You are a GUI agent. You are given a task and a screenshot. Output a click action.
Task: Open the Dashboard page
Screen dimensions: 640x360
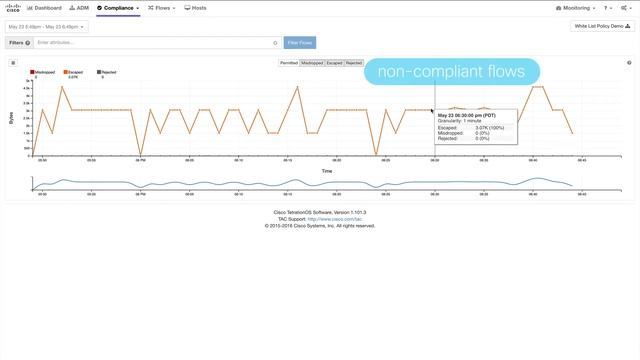pyautogui.click(x=44, y=8)
